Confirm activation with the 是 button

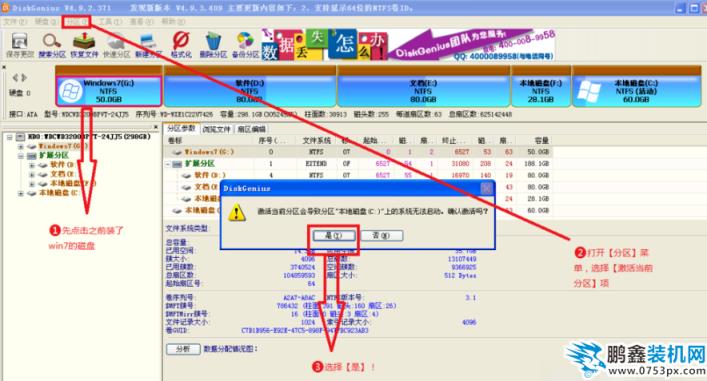point(334,235)
